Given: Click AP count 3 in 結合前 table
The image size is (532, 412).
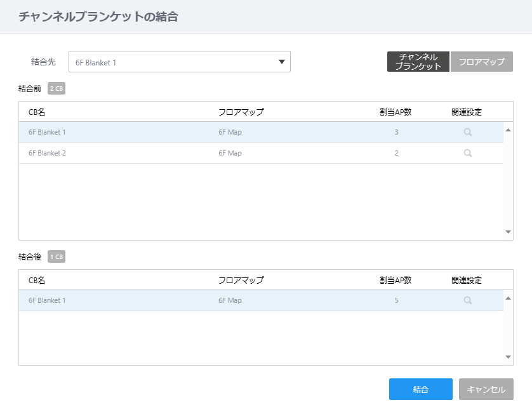Looking at the screenshot, I should coord(396,132).
